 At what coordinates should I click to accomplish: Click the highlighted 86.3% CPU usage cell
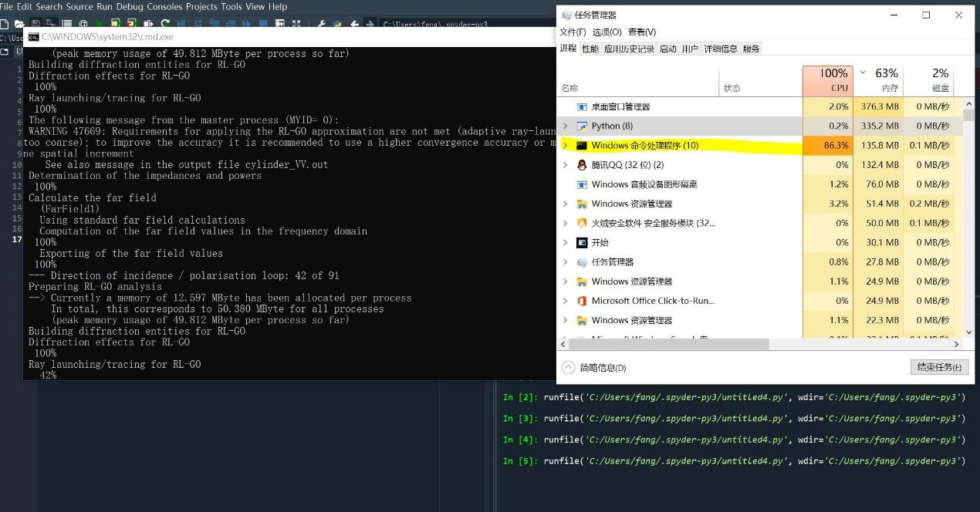click(829, 145)
